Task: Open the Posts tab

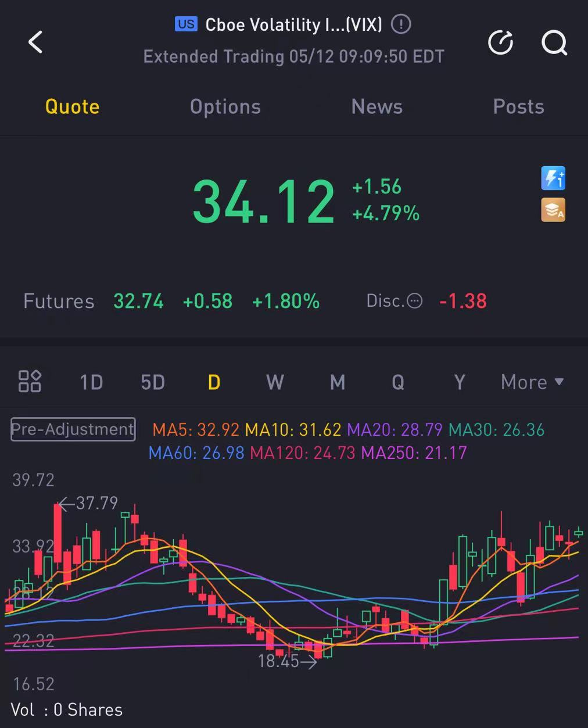Action: (x=519, y=107)
